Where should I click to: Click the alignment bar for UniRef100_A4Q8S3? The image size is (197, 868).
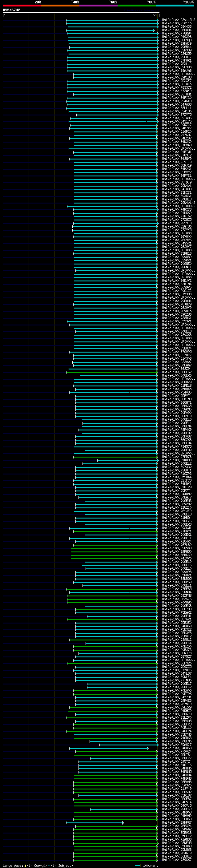109,749
